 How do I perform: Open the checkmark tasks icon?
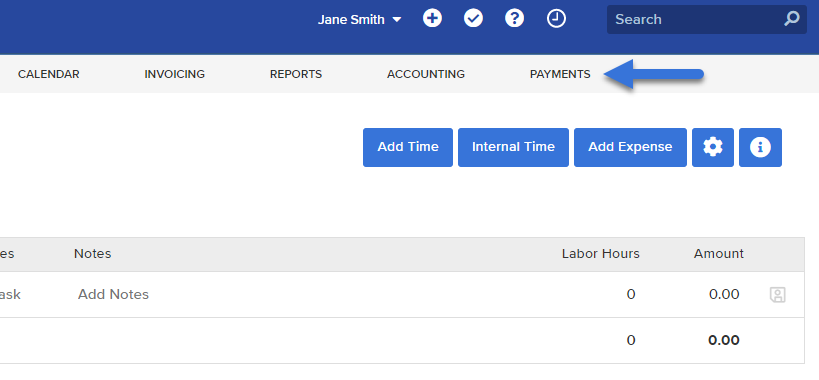click(x=473, y=19)
